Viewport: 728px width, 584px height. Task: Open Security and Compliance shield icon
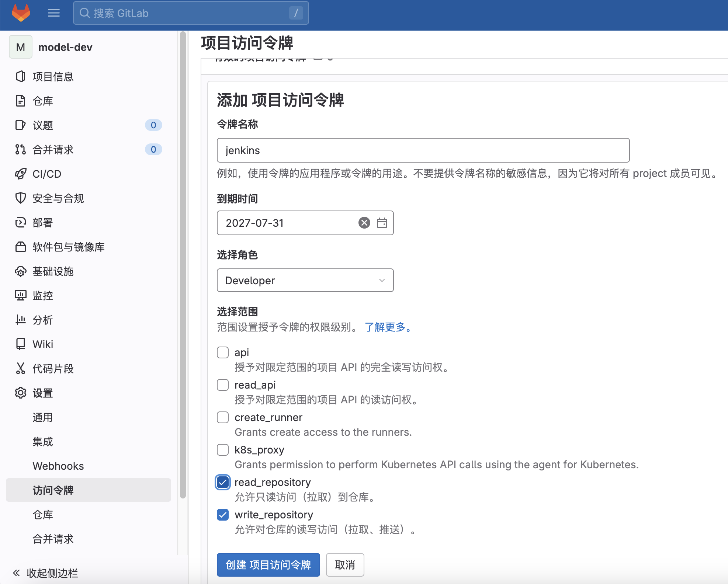coord(21,198)
